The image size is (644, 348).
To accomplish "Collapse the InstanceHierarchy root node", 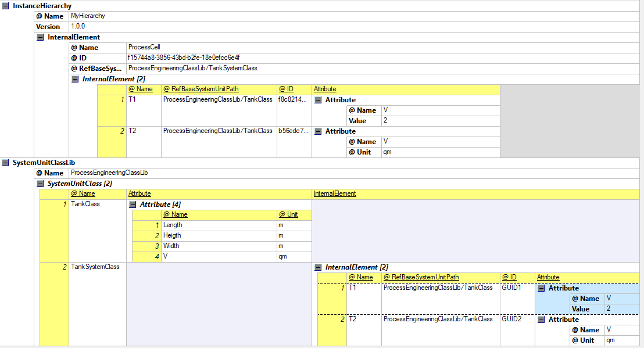I will (x=5, y=6).
